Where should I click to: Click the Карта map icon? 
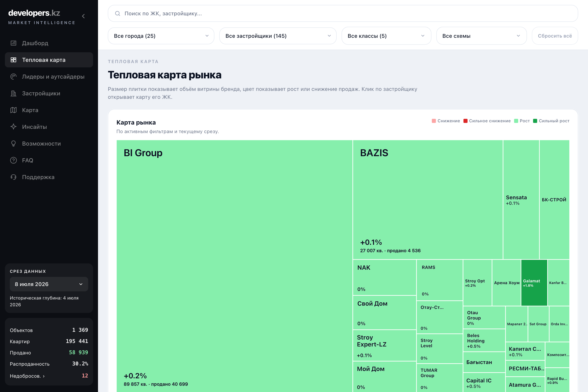pyautogui.click(x=13, y=110)
